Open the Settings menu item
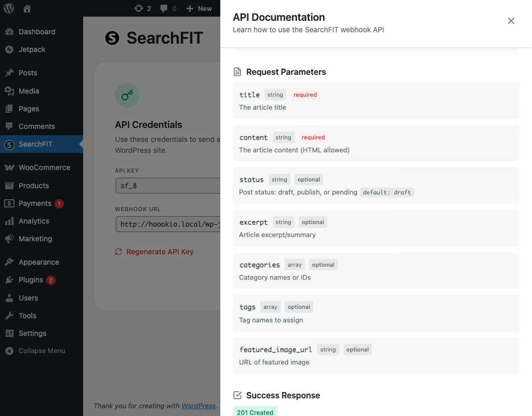This screenshot has width=532, height=416. [32, 333]
